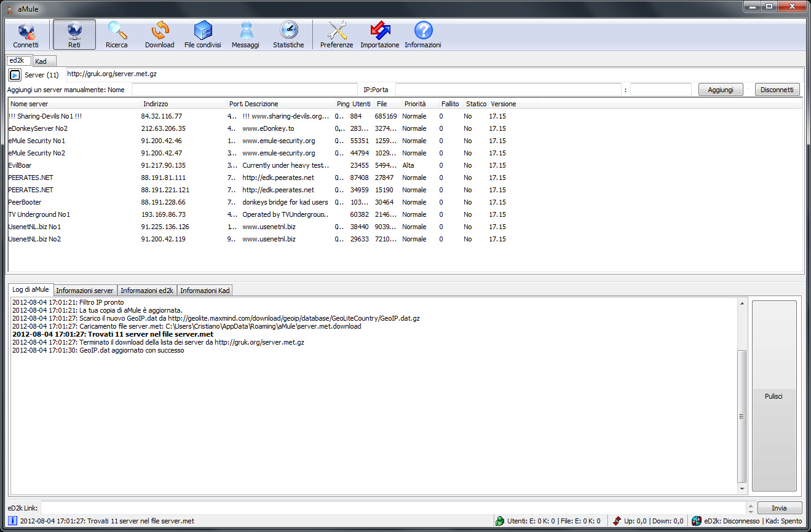This screenshot has width=811, height=532.
Task: Clear the log with the Pulisci button
Action: [x=773, y=396]
